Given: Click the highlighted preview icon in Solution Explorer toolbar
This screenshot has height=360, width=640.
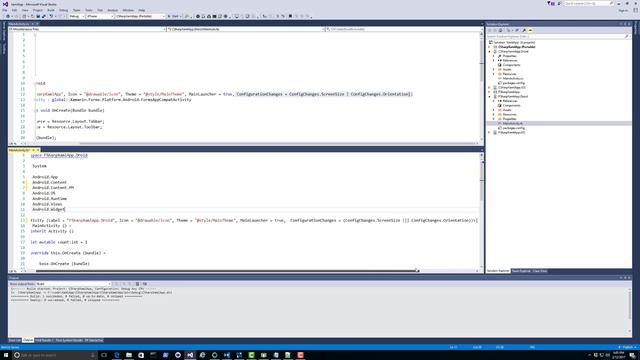Looking at the screenshot, I should [530, 30].
